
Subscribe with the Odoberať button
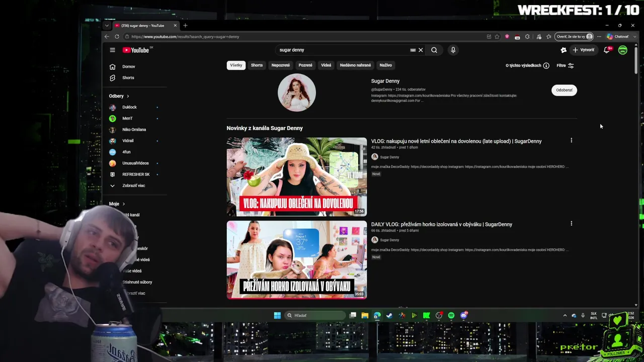[x=564, y=90]
